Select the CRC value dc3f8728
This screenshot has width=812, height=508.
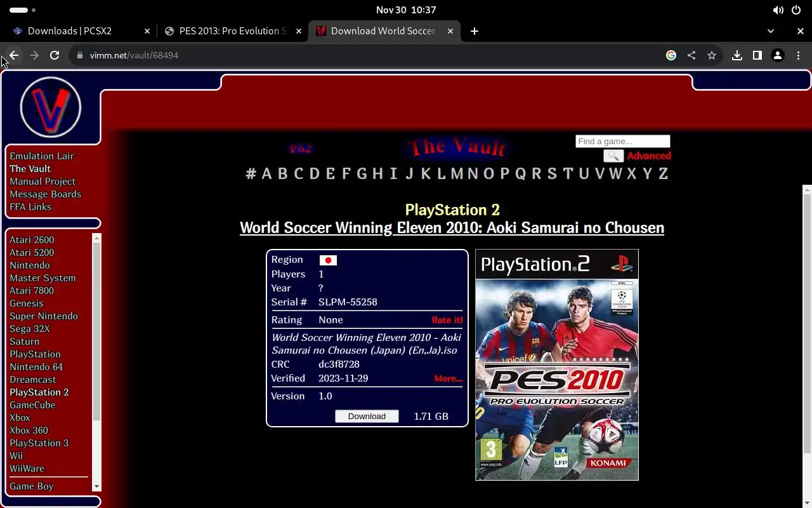pyautogui.click(x=339, y=364)
